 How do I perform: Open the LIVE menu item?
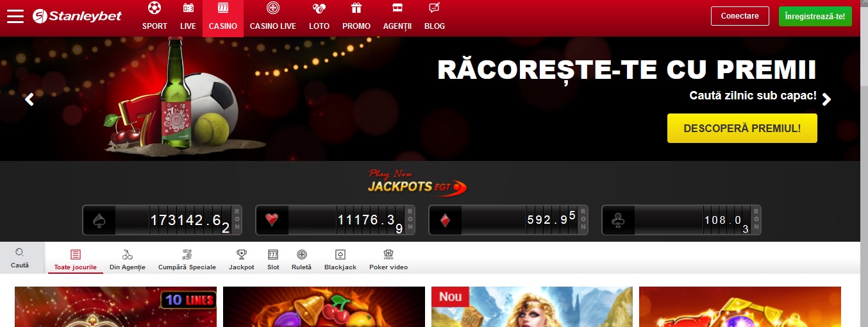tap(188, 26)
